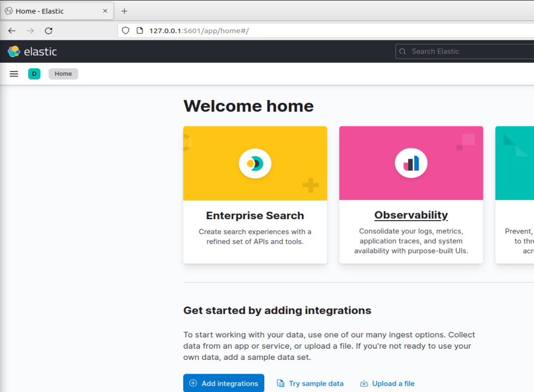Click the Add integrations button

click(x=224, y=383)
